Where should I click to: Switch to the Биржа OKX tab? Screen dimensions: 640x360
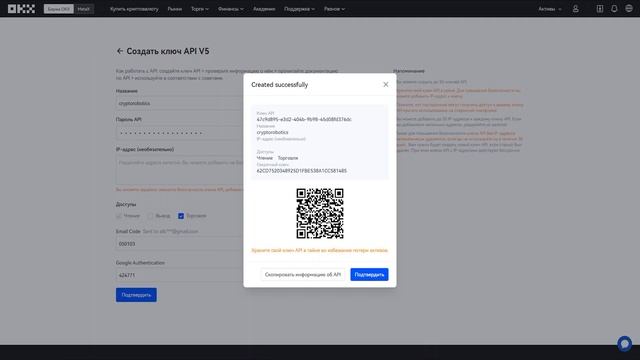click(x=59, y=9)
